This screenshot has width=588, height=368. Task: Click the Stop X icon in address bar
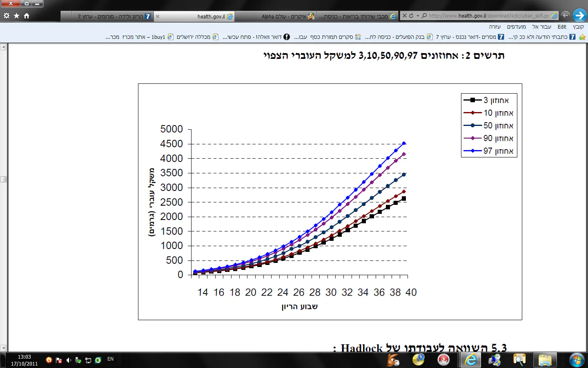[x=404, y=16]
